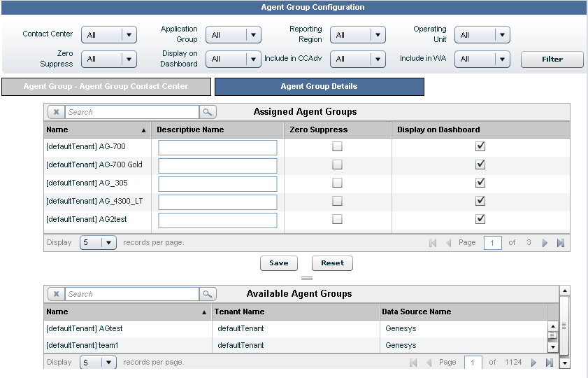Switch to Agent Group Contact Center tab
Image resolution: width=588 pixels, height=378 pixels.
tap(106, 87)
